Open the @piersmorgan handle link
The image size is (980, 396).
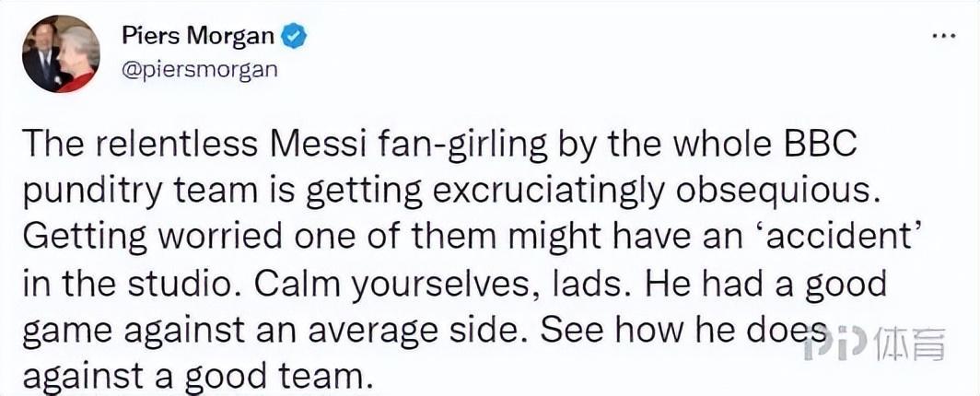pyautogui.click(x=199, y=70)
